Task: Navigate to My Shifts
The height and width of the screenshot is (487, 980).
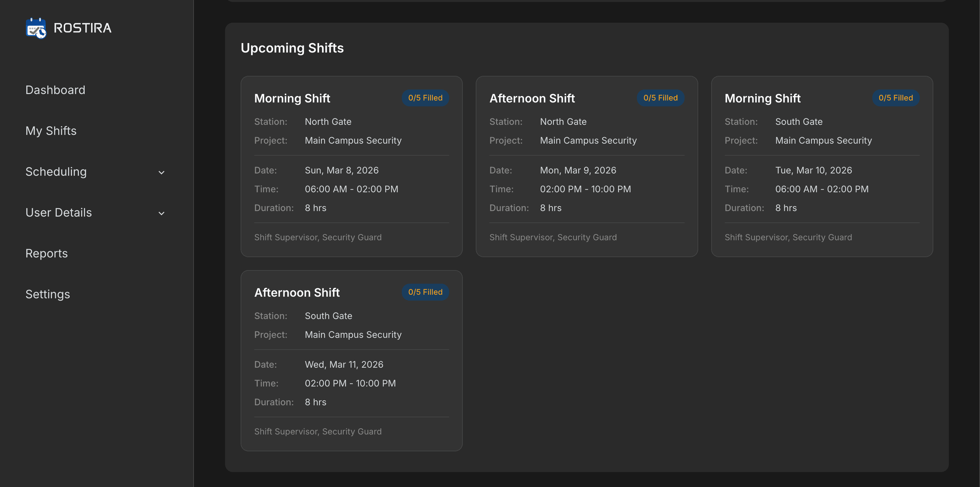Action: pyautogui.click(x=51, y=130)
